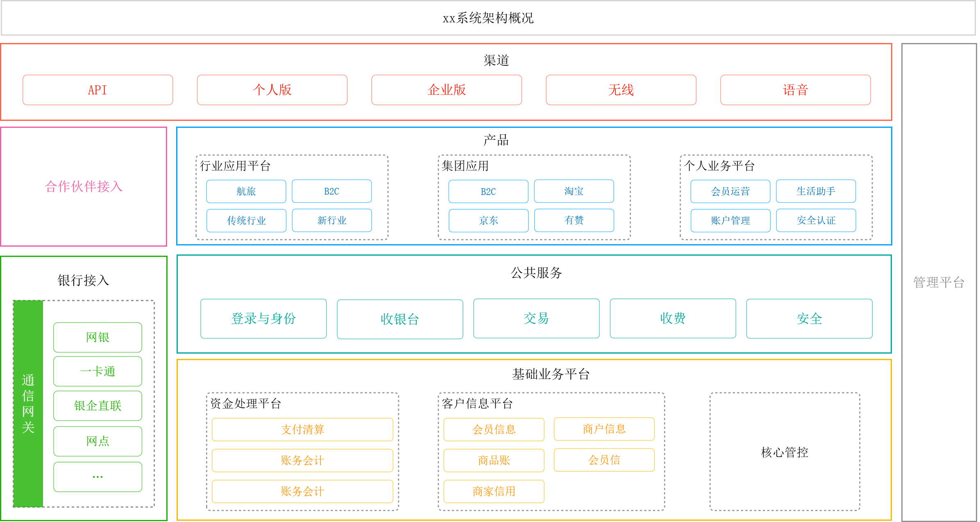
Task: Select the 无线 channel box
Action: tap(621, 90)
